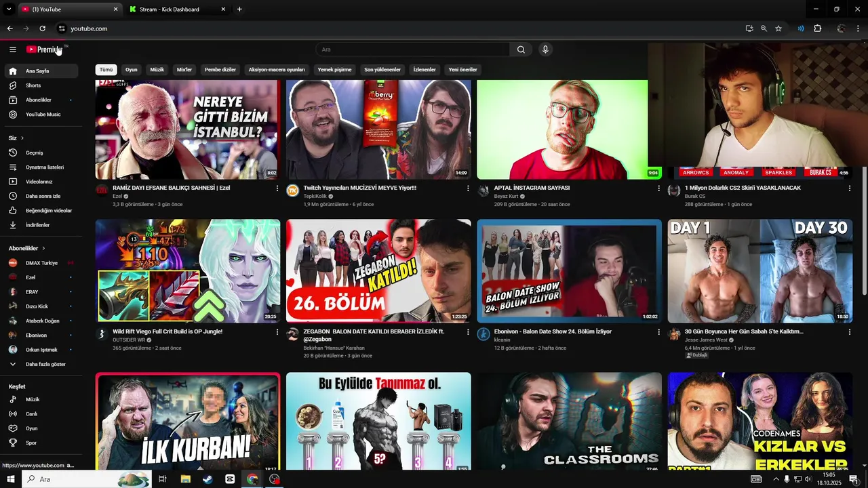Select the Son yüklenenler chip
The height and width of the screenshot is (488, 868).
[x=382, y=70]
